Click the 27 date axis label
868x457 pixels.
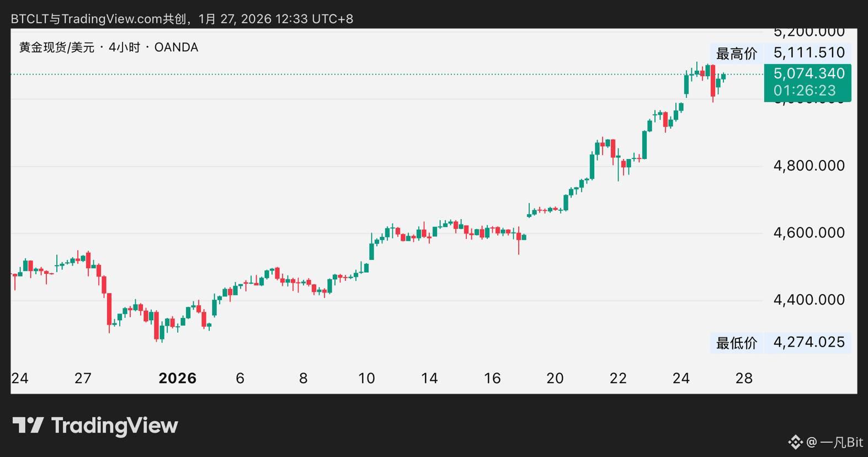click(x=83, y=378)
